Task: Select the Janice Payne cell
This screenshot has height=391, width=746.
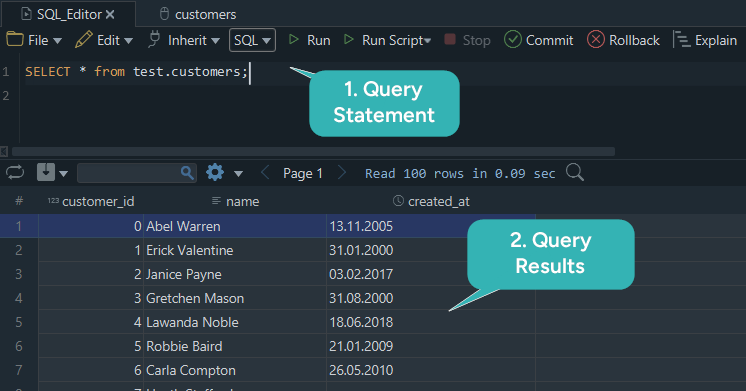Action: pyautogui.click(x=235, y=274)
